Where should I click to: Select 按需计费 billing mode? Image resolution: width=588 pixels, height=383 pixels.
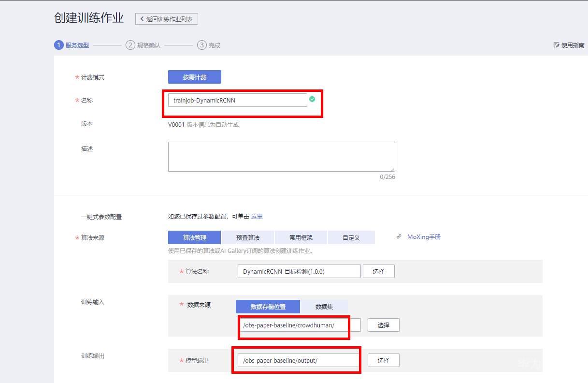tap(194, 77)
